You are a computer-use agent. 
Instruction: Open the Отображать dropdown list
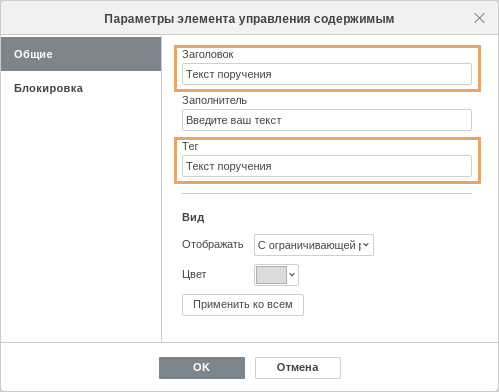click(x=314, y=245)
